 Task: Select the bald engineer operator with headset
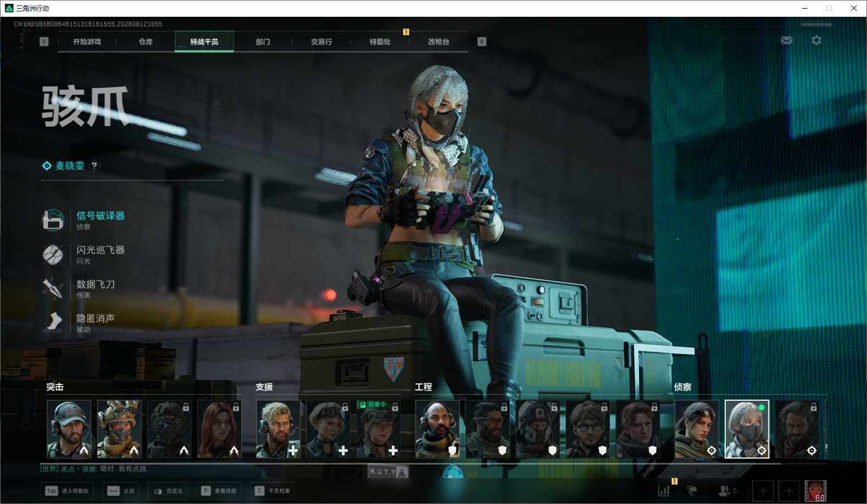[438, 429]
